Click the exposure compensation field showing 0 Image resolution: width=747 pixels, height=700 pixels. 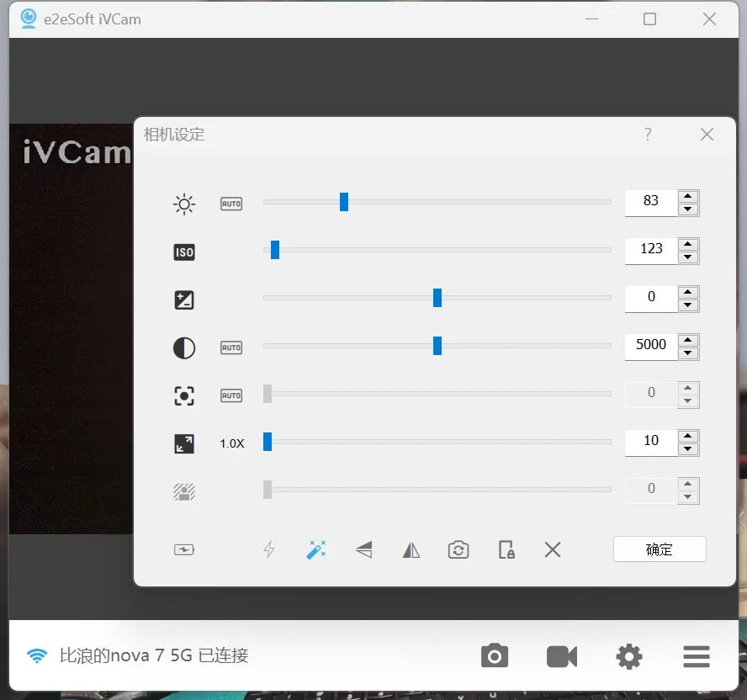[x=651, y=299]
